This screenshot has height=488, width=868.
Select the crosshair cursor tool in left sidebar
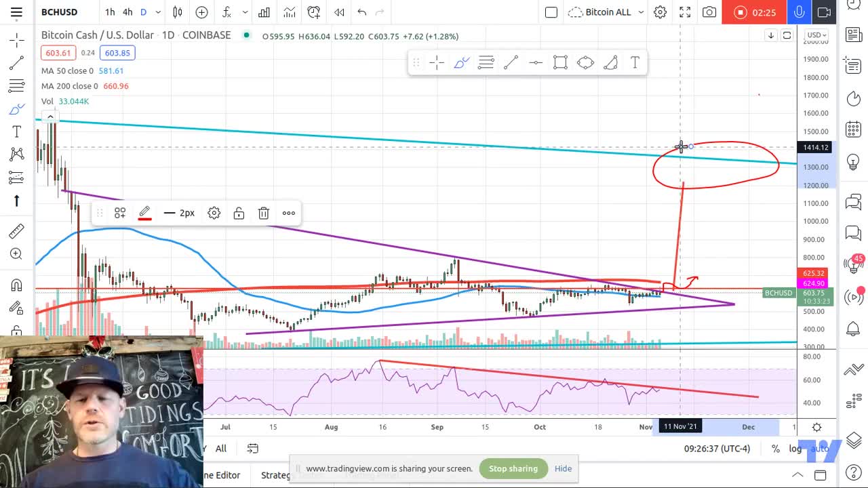17,41
